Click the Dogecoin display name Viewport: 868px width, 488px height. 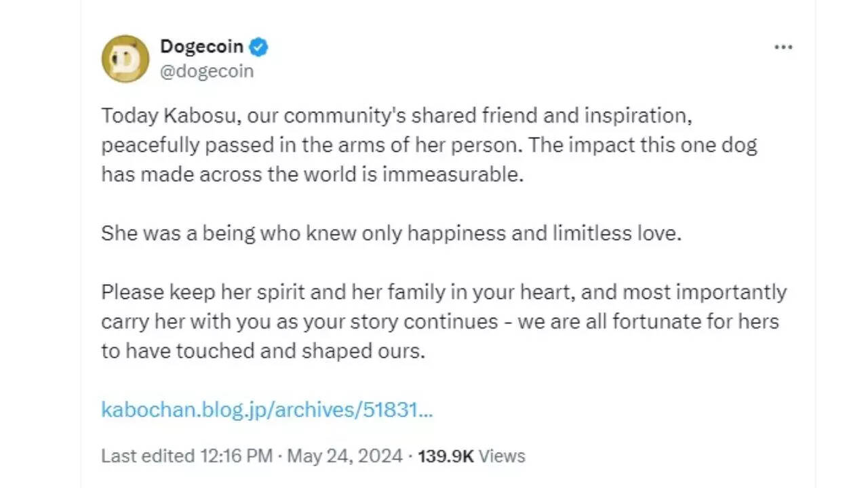click(201, 47)
